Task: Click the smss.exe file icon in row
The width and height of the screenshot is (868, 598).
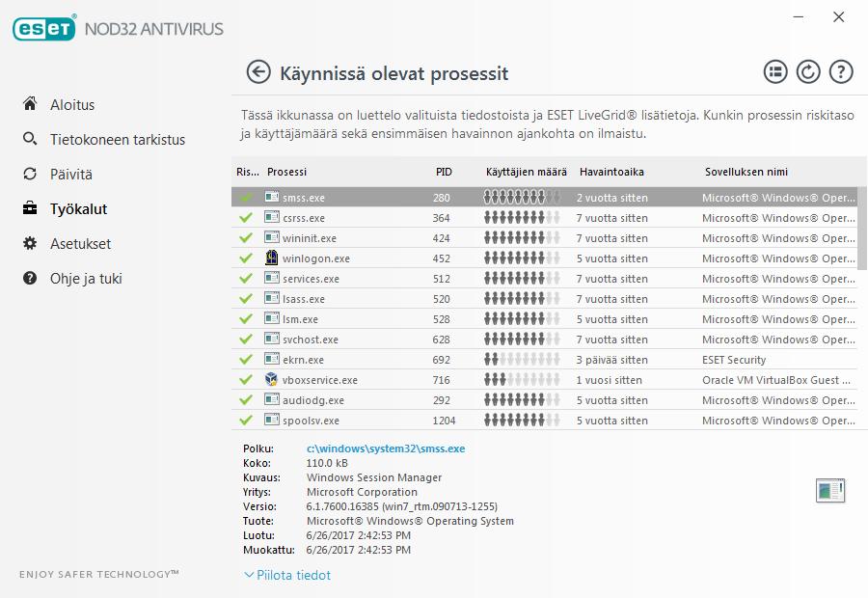Action: point(272,197)
